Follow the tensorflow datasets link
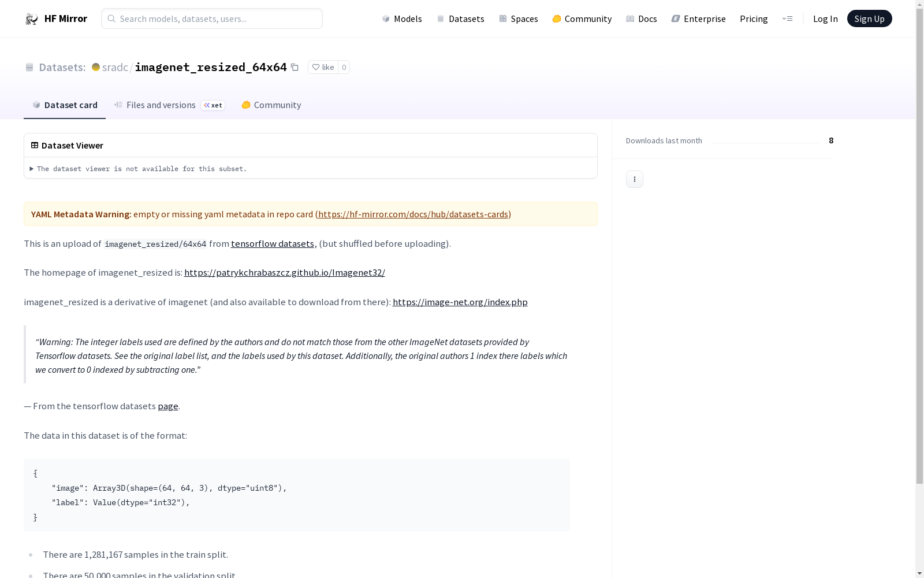This screenshot has height=578, width=924. tap(273, 243)
